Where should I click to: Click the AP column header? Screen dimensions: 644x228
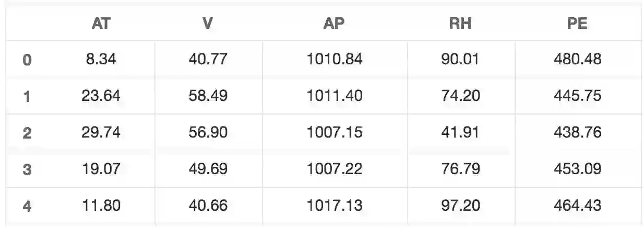point(334,24)
